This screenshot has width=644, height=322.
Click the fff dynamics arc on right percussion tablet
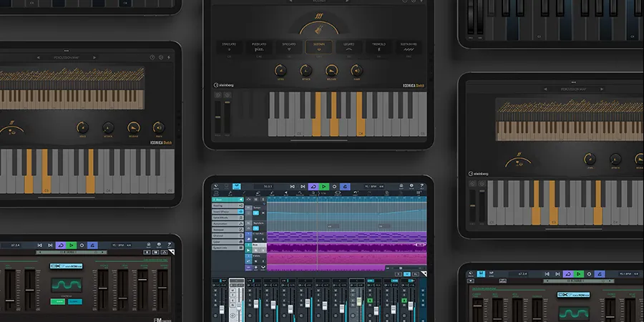click(x=518, y=161)
